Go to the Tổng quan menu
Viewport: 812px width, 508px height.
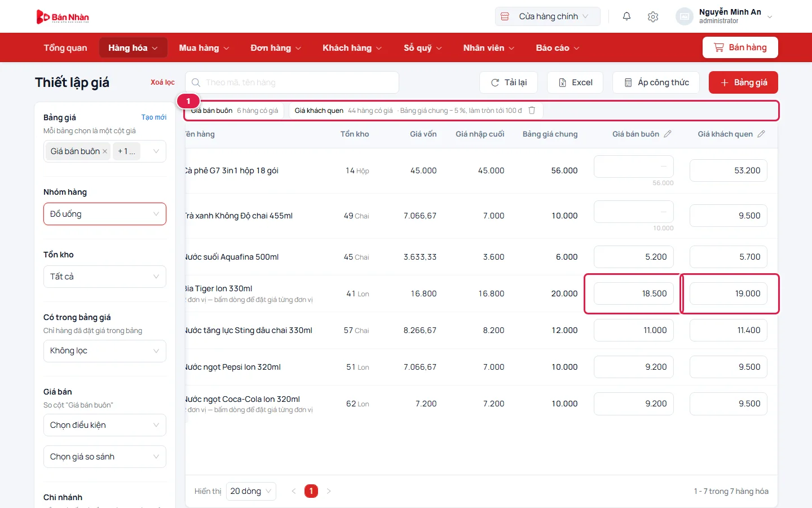pyautogui.click(x=65, y=48)
